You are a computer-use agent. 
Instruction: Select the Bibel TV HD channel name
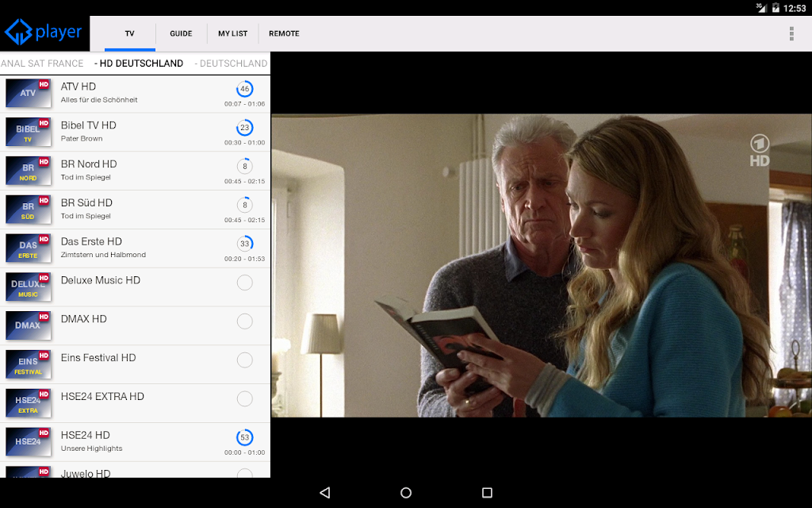click(89, 125)
